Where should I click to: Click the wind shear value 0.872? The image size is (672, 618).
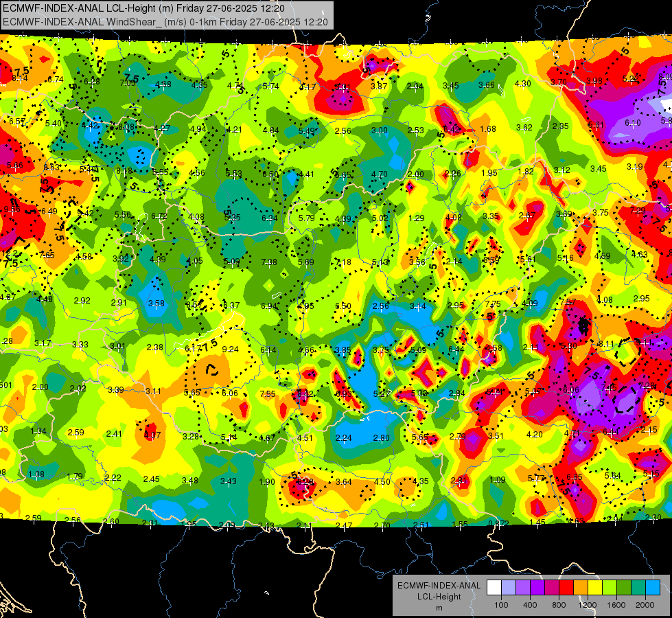pyautogui.click(x=498, y=523)
